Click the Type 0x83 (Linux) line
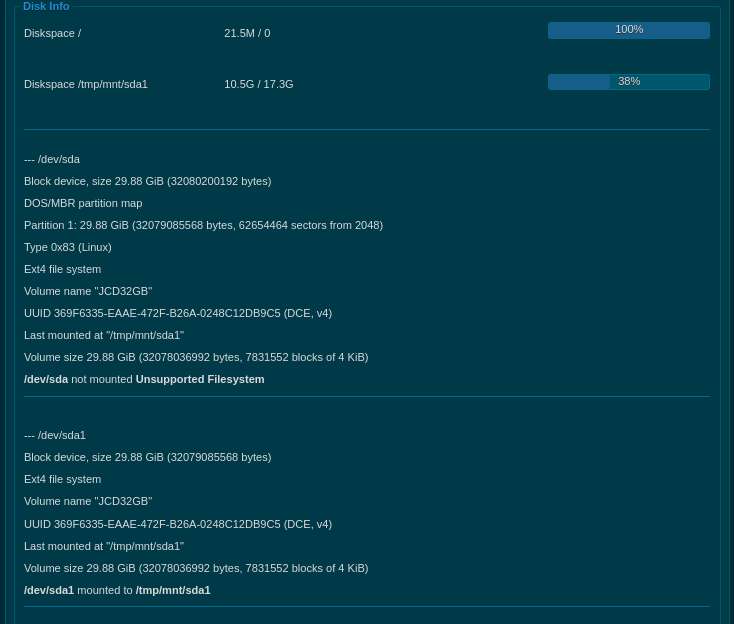The width and height of the screenshot is (734, 624). (x=67, y=247)
